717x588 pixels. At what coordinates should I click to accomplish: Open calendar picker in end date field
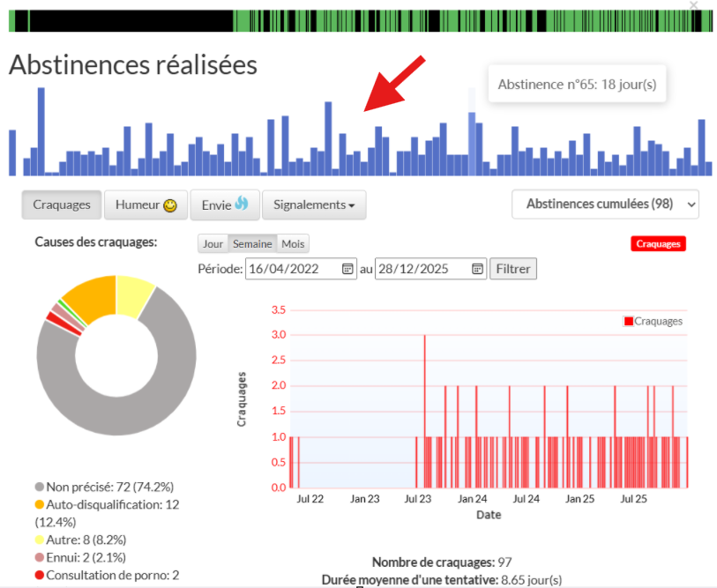pos(477,269)
